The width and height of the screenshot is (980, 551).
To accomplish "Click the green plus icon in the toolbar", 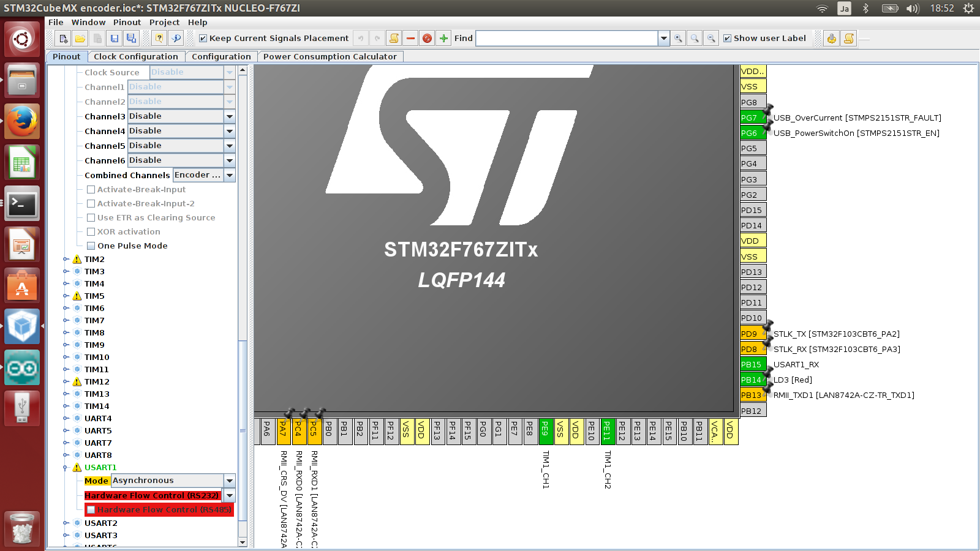I will tap(444, 39).
